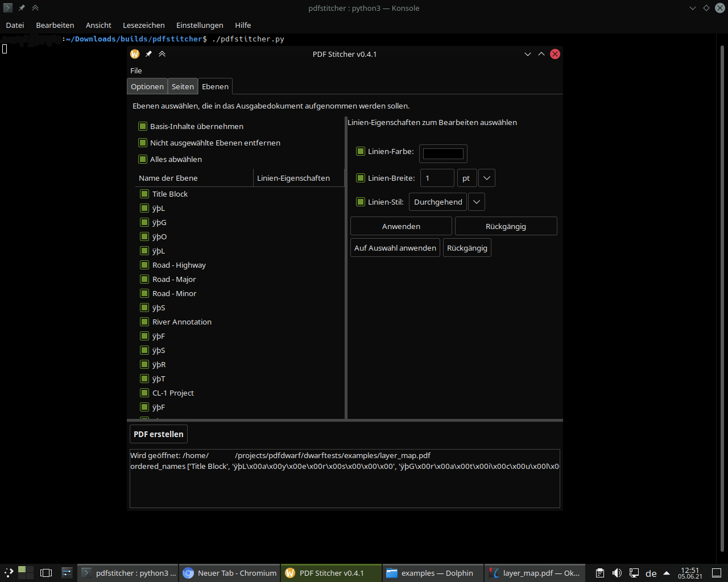The image size is (728, 582).
Task: Open the PDF Stitcher window pin icon
Action: click(x=148, y=54)
